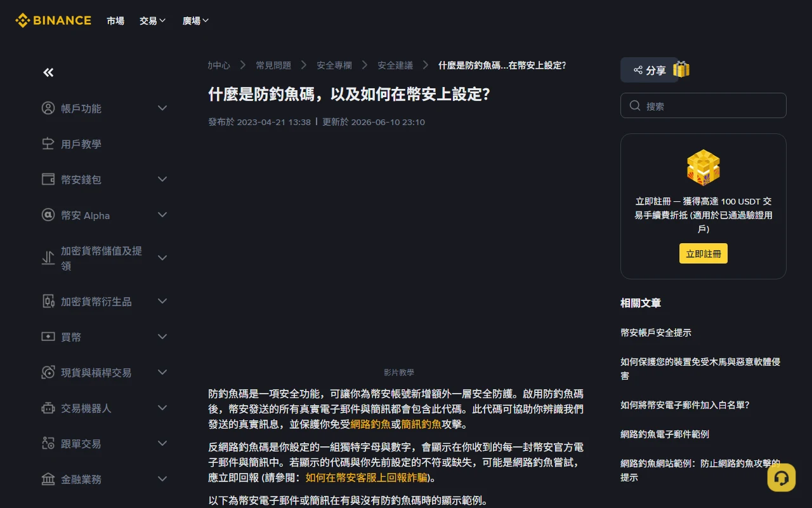Click the 相關文章 heading
The width and height of the screenshot is (812, 508).
click(x=641, y=303)
